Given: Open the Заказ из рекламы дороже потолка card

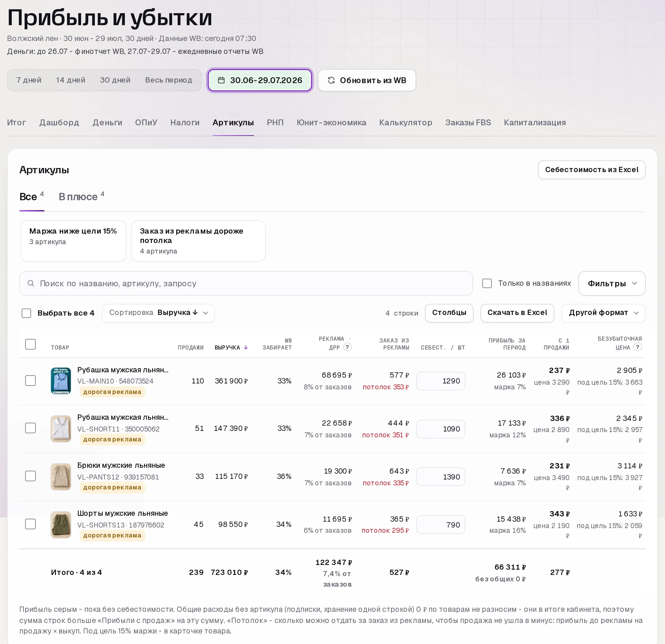Looking at the screenshot, I should (x=198, y=241).
